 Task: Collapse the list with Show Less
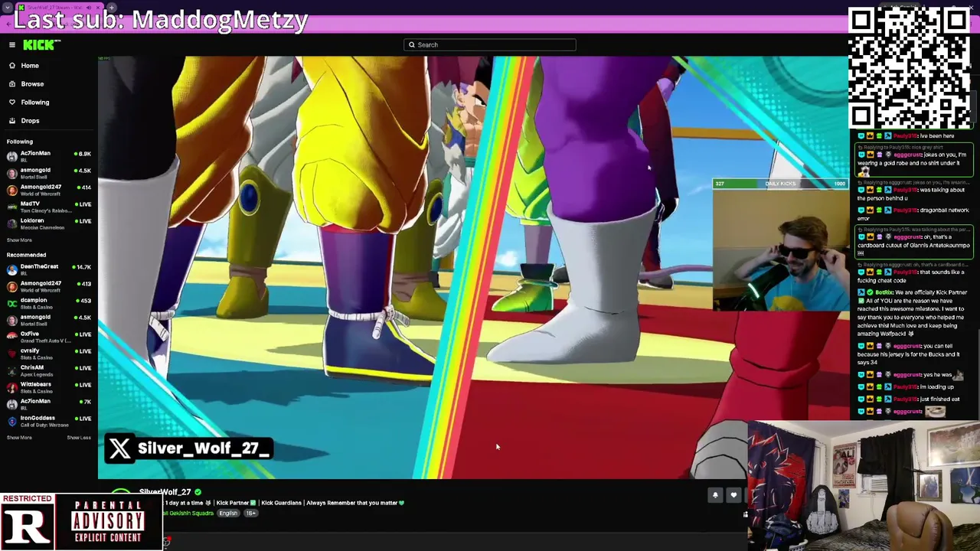[79, 438]
